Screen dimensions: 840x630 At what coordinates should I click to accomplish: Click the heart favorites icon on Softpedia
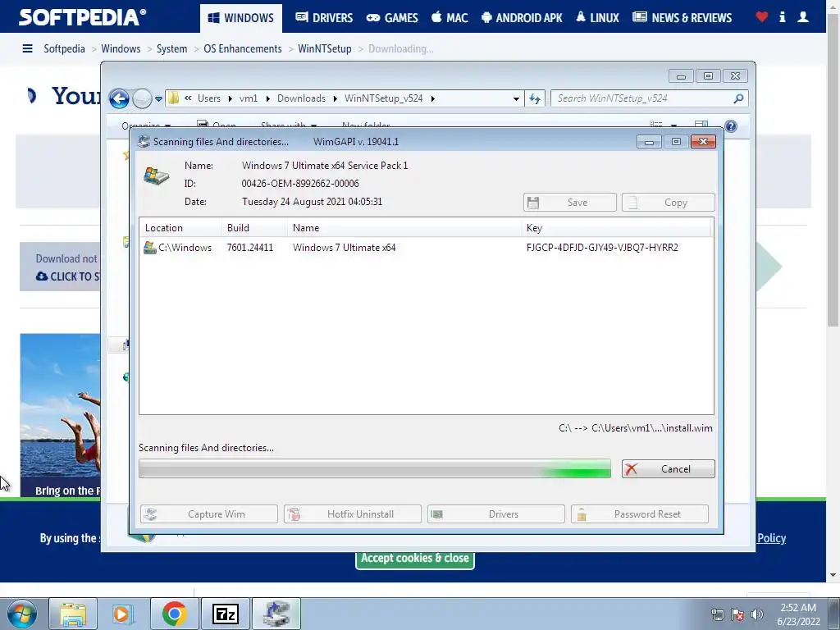coord(762,16)
